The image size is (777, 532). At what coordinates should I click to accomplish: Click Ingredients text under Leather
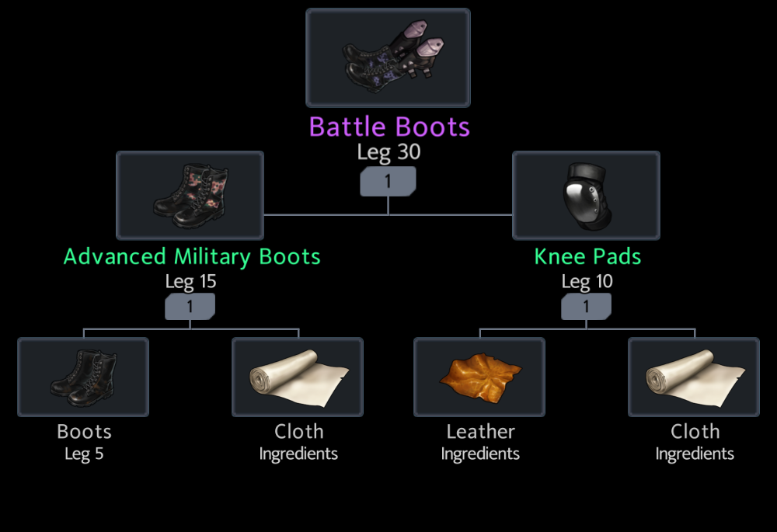coord(480,454)
